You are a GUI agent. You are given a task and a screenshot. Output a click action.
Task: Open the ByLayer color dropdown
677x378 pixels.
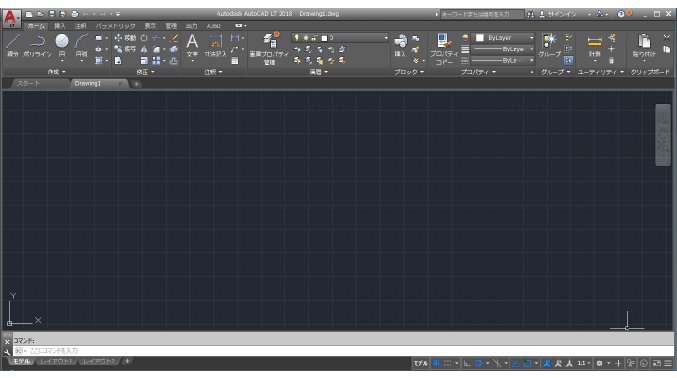pyautogui.click(x=503, y=38)
